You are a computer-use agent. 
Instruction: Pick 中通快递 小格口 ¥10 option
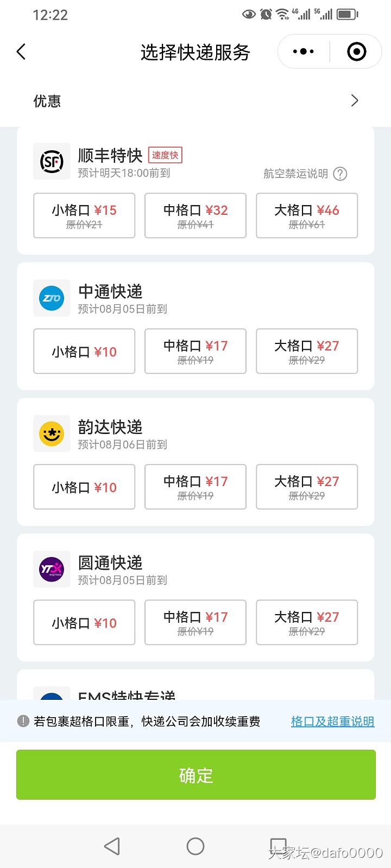coord(84,351)
